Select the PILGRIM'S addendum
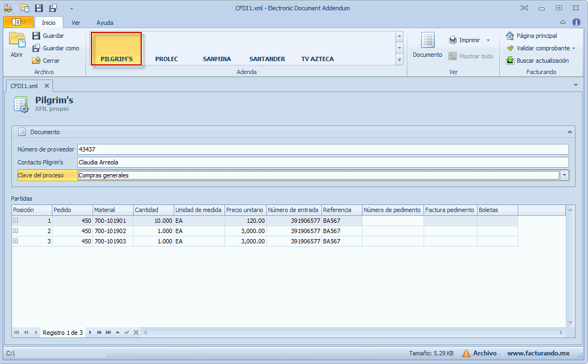588x364 pixels. click(116, 49)
